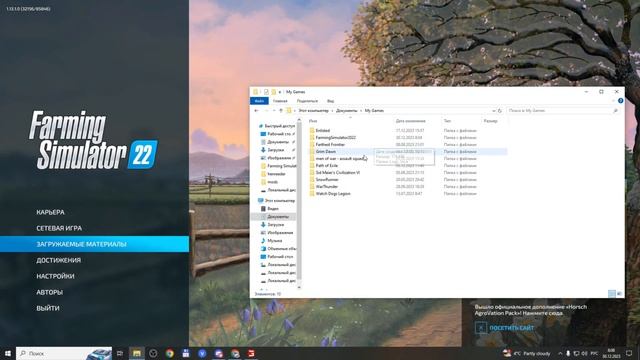Open the Farthest Frontier folder
The width and height of the screenshot is (640, 360).
(x=330, y=144)
